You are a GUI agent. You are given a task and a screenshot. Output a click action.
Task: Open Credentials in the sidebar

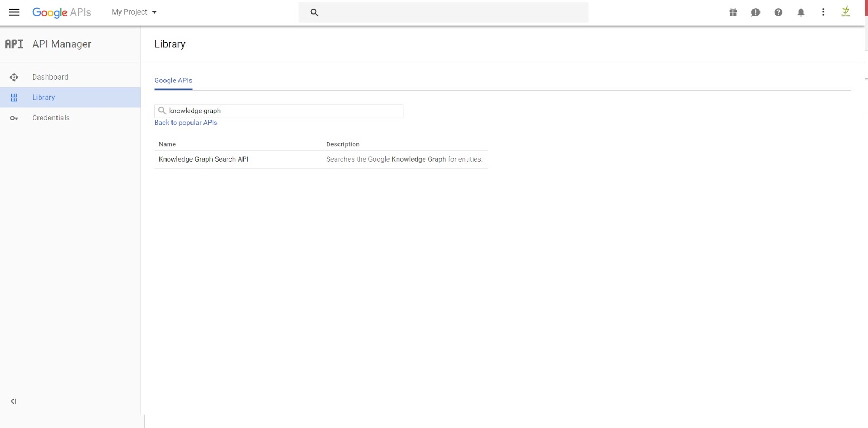click(x=70, y=118)
